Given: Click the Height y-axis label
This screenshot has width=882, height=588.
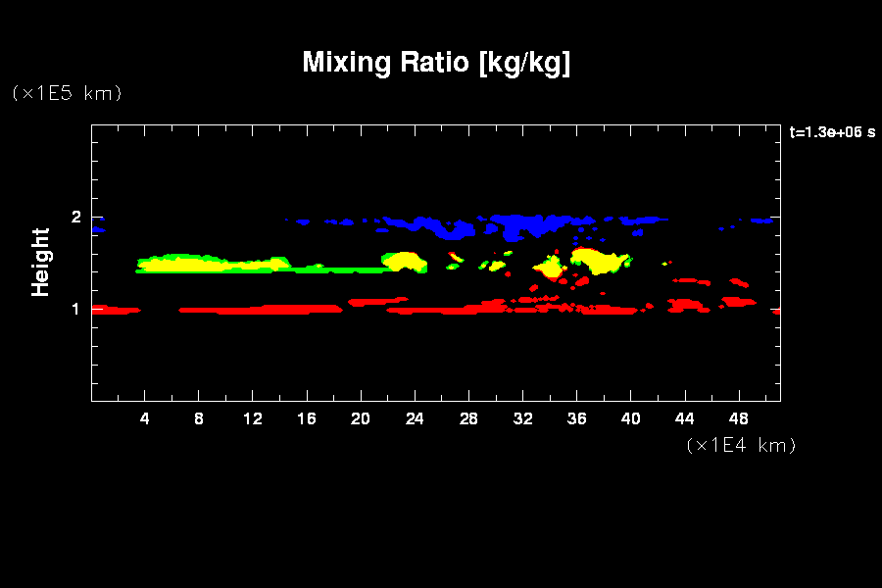Looking at the screenshot, I should (40, 262).
